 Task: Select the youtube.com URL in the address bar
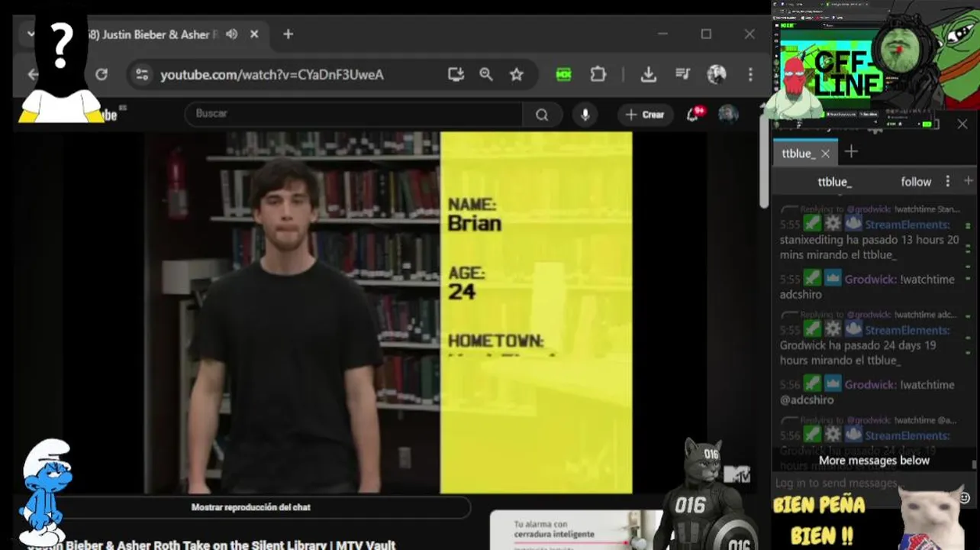[272, 75]
